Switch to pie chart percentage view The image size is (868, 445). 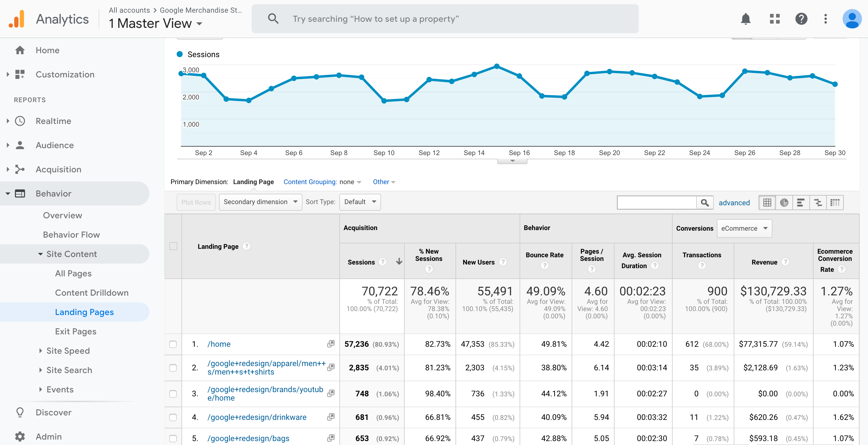tap(784, 203)
